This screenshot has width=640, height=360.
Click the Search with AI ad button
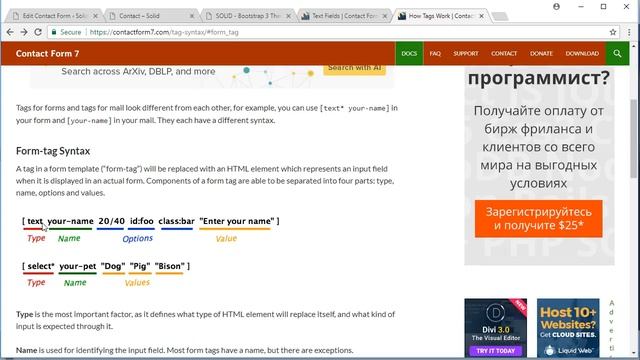[354, 69]
